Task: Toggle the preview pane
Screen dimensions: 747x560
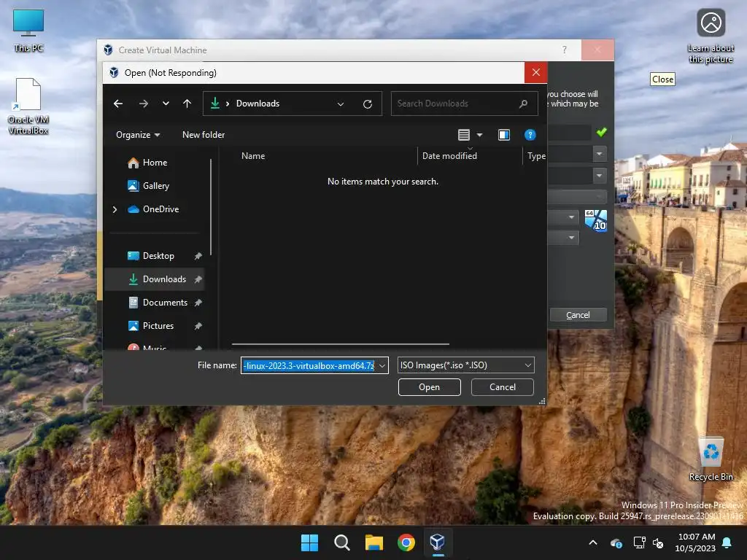Action: tap(504, 135)
